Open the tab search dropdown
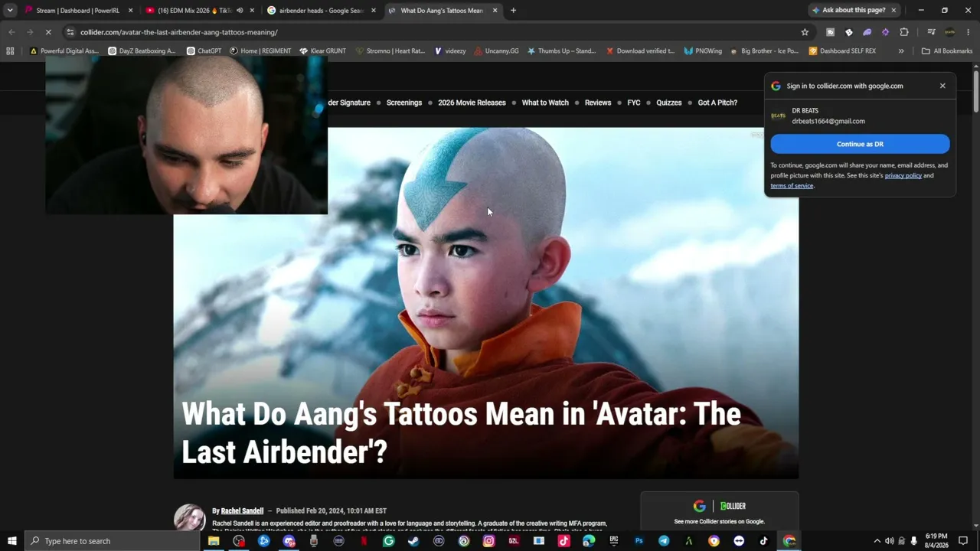Screen dimensions: 980x551 tap(10, 11)
